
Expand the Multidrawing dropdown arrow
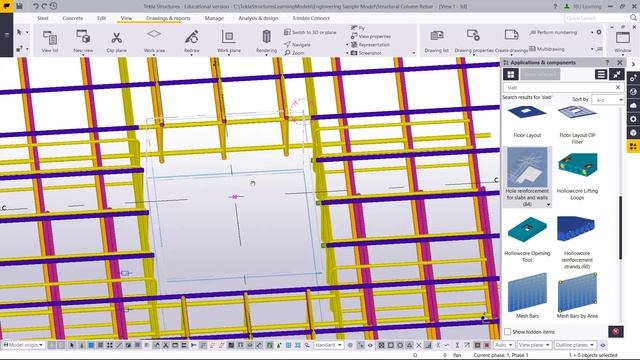[592, 49]
